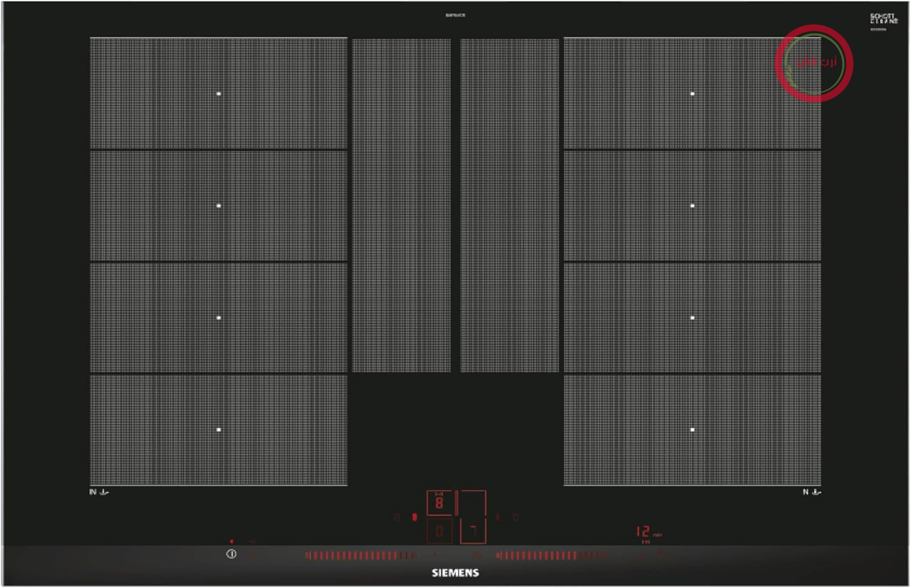The height and width of the screenshot is (588, 911).
Task: Tap the left center flex zone strip
Action: [x=401, y=205]
